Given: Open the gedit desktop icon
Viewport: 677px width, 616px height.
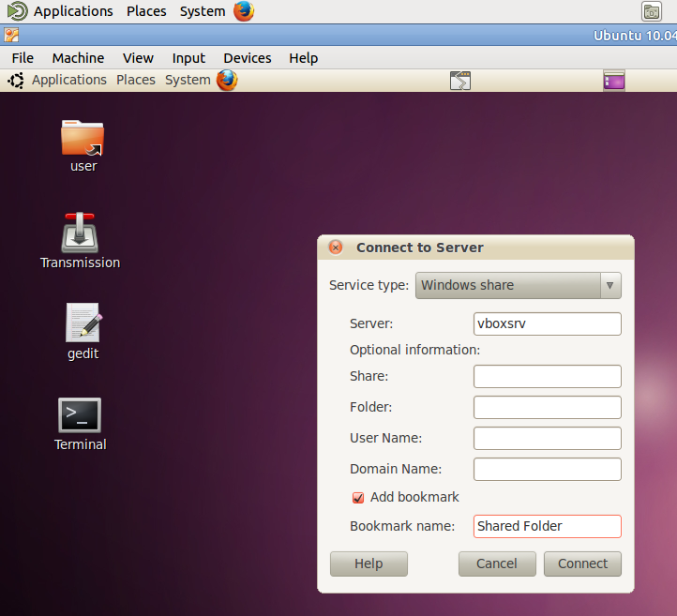Looking at the screenshot, I should pos(83,323).
